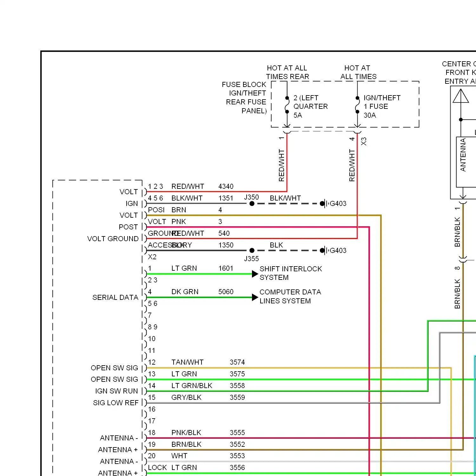Click circuit number 3559

[x=237, y=397]
